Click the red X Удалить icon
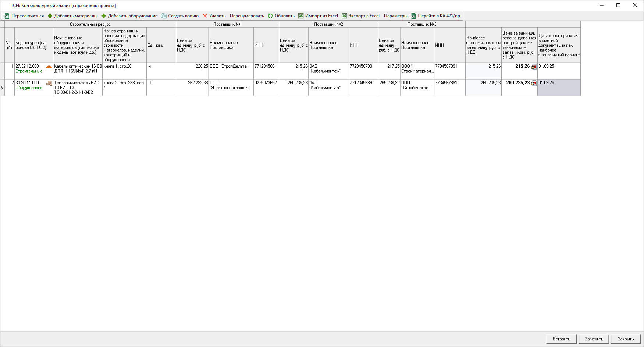644x347 pixels. [205, 16]
